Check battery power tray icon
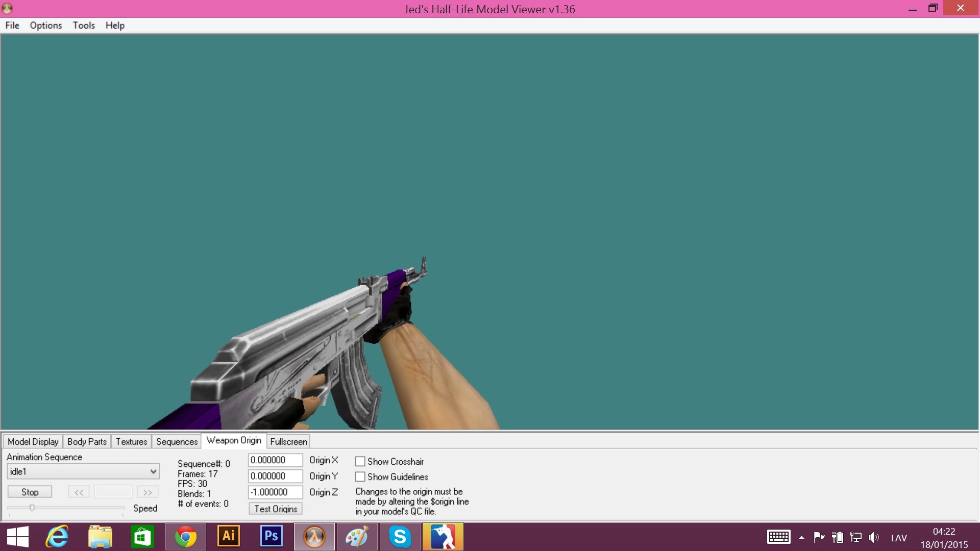This screenshot has width=980, height=551. coord(838,537)
